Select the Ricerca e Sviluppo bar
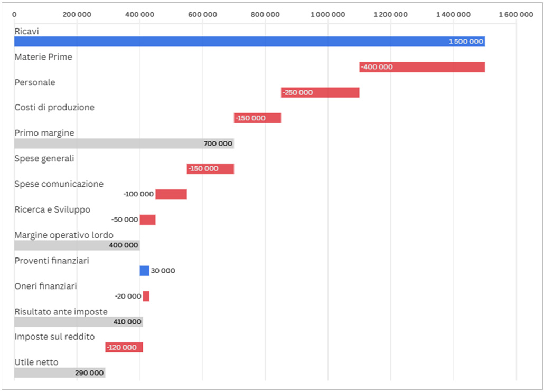544x392 pixels. click(x=148, y=219)
